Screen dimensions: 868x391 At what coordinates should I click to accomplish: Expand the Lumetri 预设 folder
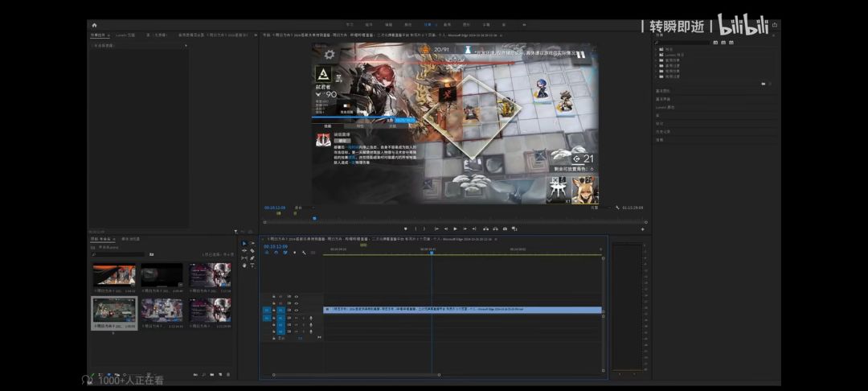pos(656,54)
